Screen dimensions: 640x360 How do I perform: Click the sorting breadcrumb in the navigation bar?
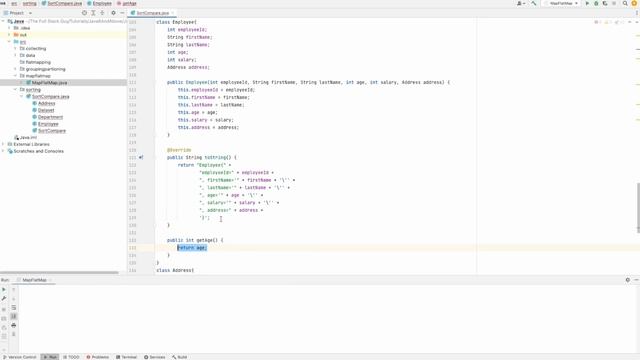click(29, 3)
